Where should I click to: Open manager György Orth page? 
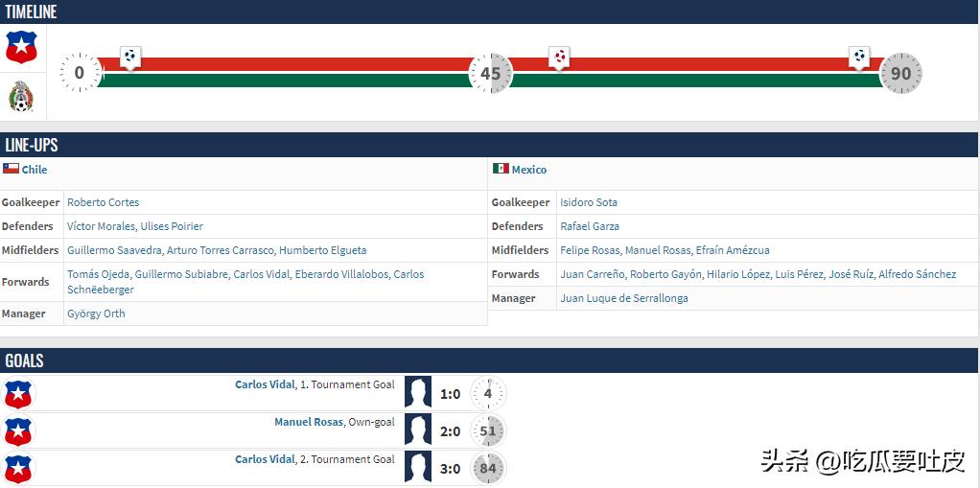pos(96,314)
